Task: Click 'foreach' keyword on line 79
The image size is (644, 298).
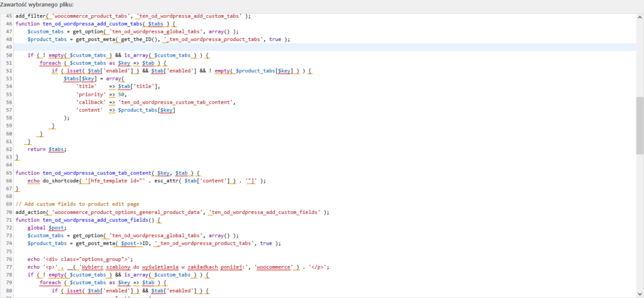Action: 49,282
